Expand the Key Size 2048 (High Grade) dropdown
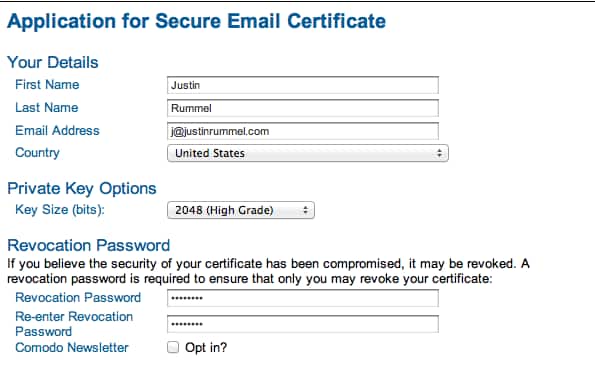Image resolution: width=595 pixels, height=367 pixels. coord(241,210)
